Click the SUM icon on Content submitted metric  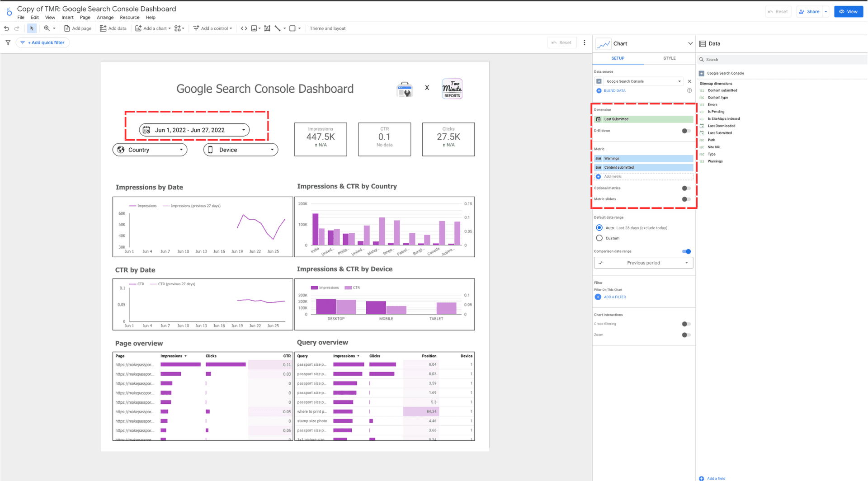pos(599,168)
